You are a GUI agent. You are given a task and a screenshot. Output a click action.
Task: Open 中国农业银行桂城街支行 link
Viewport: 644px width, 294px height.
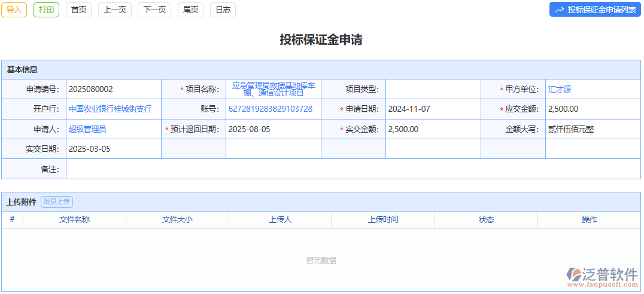tap(110, 109)
